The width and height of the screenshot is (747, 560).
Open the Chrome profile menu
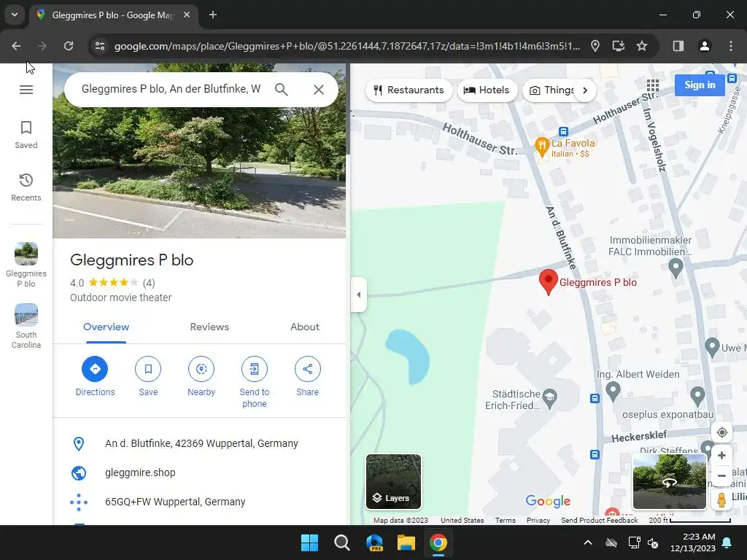click(x=704, y=46)
